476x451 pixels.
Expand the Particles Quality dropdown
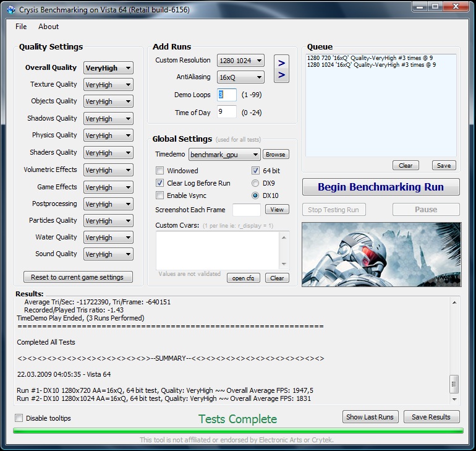[108, 221]
